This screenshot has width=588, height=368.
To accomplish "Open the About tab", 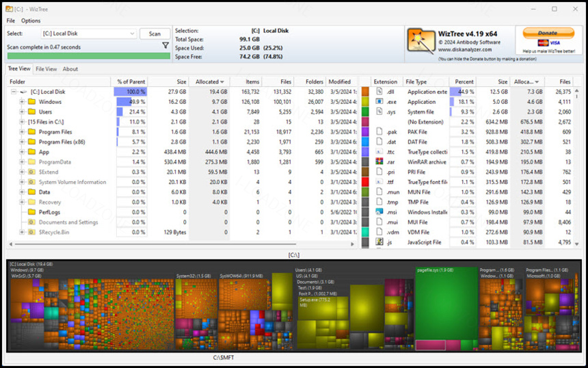I will [70, 69].
